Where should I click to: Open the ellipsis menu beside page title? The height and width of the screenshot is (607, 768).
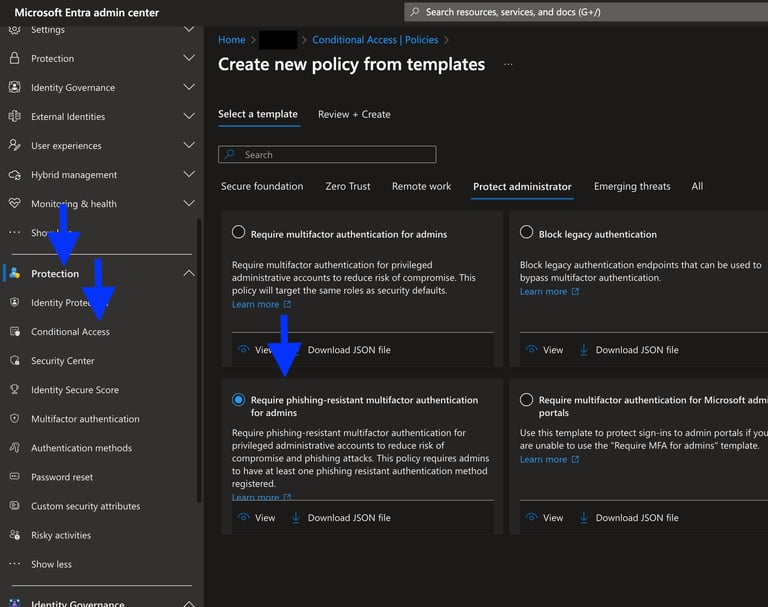point(508,65)
